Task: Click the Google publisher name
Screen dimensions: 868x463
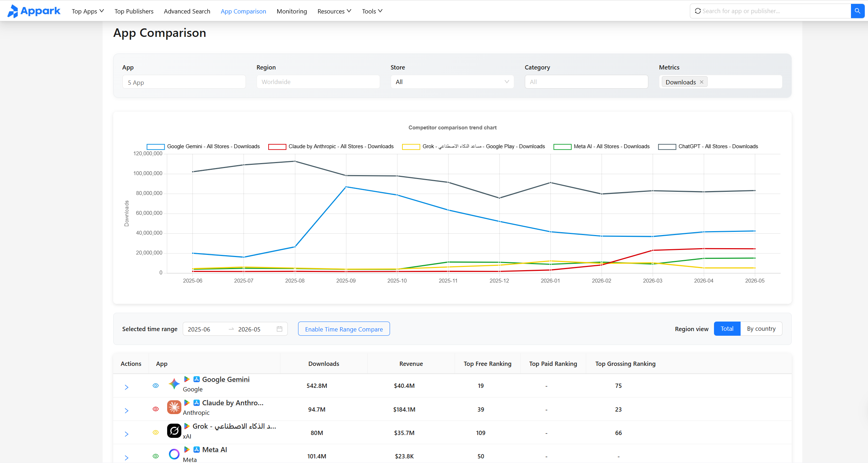Action: point(193,389)
